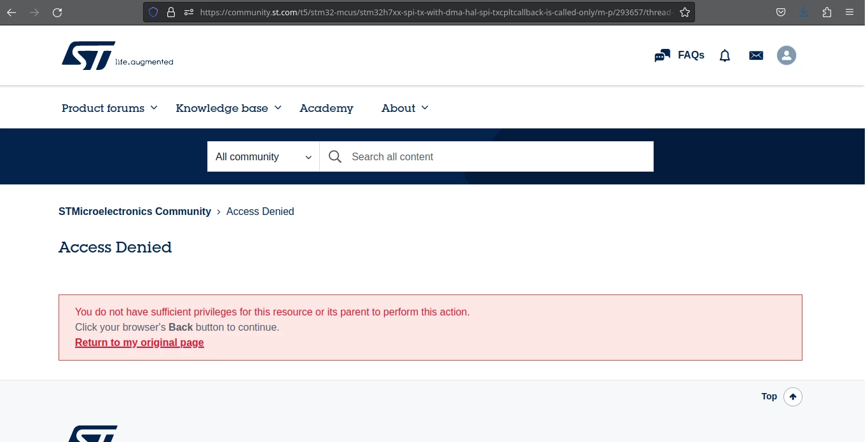Open the browser hamburger menu
The height and width of the screenshot is (442, 868).
(x=850, y=12)
